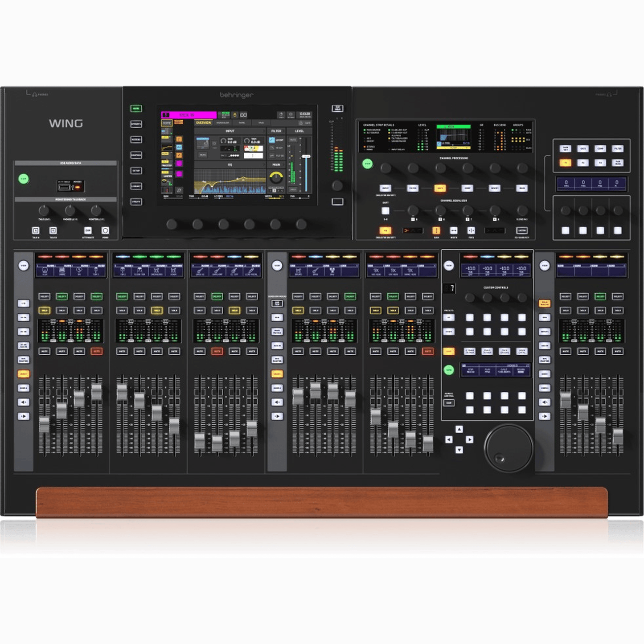
Task: Click the DAW remote control button
Action: coord(449,403)
